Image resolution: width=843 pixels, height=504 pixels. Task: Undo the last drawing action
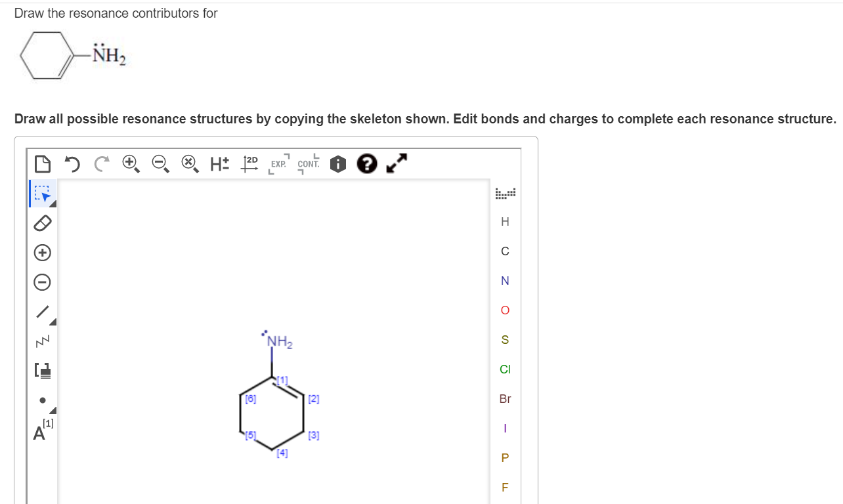click(72, 163)
